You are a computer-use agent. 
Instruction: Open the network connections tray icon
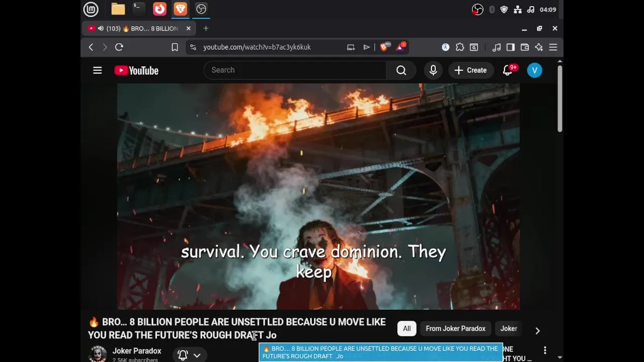click(x=518, y=10)
